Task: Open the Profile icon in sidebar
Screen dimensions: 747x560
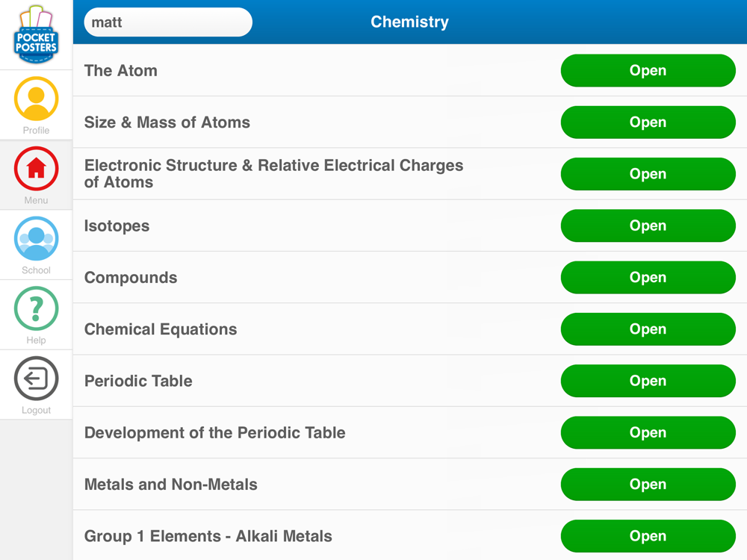Action: [36, 99]
